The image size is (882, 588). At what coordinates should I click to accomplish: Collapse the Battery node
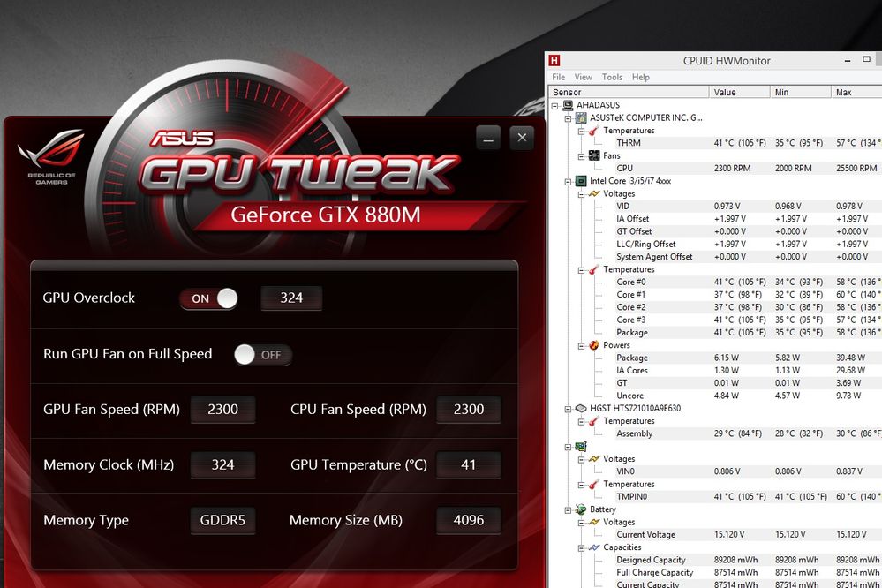click(x=568, y=509)
